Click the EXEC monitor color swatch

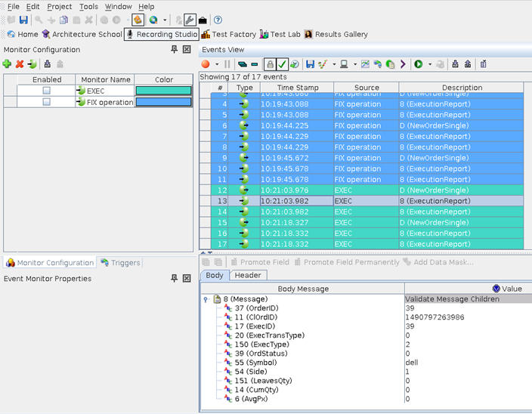163,91
